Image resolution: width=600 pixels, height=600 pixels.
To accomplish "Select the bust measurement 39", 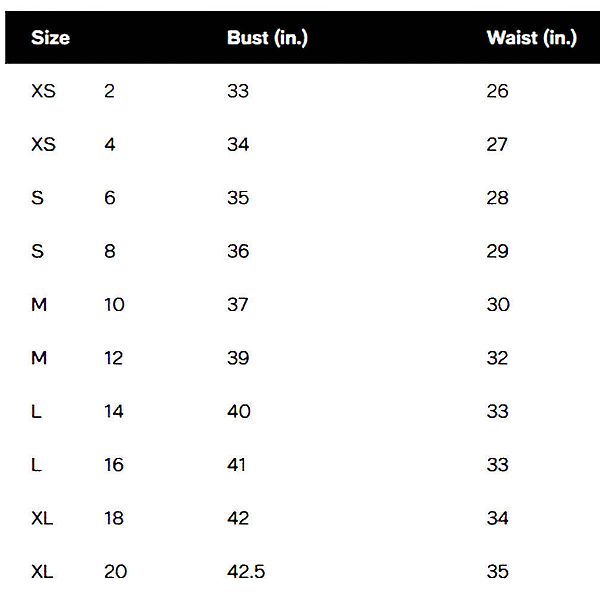I will 238,358.
